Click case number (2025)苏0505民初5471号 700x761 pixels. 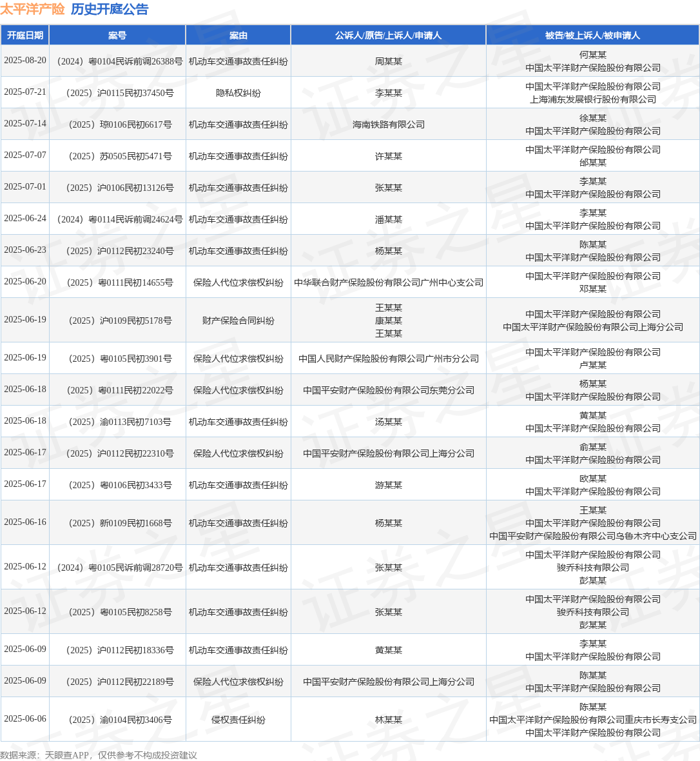pos(120,156)
